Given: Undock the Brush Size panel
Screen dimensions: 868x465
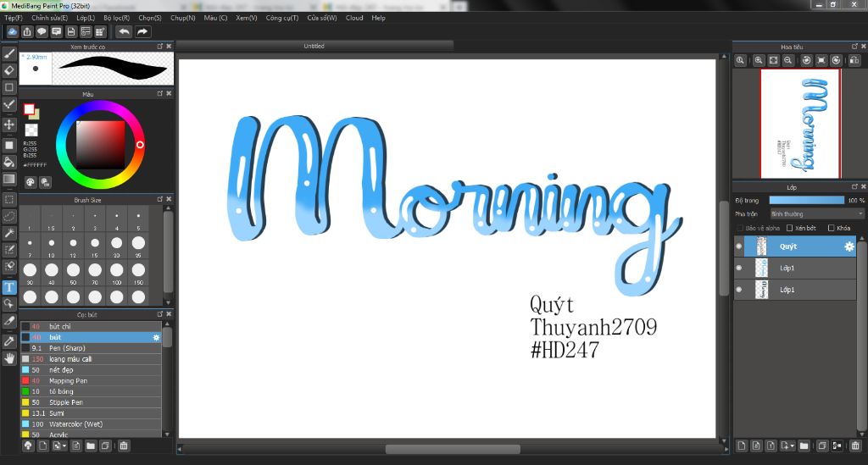Looking at the screenshot, I should (160, 199).
